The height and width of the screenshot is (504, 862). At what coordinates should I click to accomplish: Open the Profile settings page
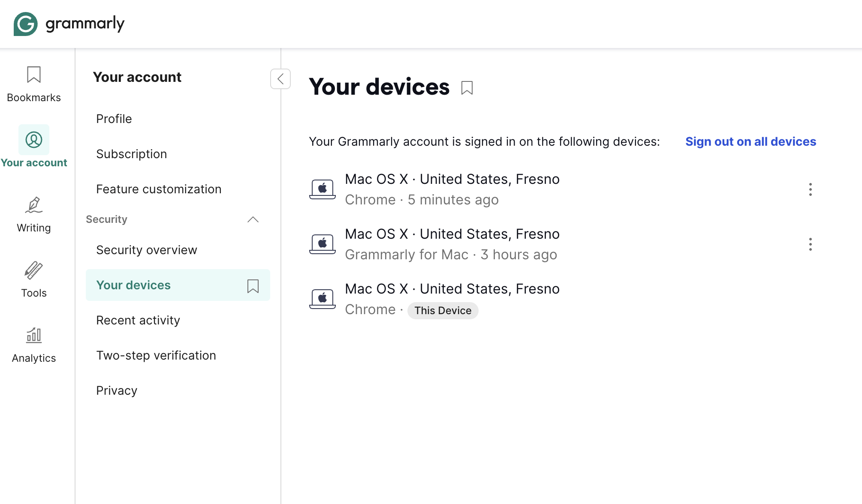click(x=114, y=119)
